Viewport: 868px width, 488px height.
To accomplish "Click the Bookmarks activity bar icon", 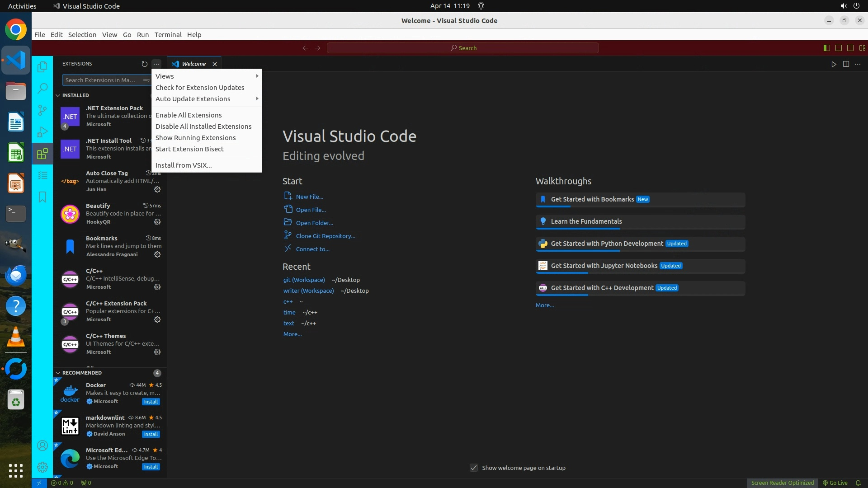I will tap(42, 197).
